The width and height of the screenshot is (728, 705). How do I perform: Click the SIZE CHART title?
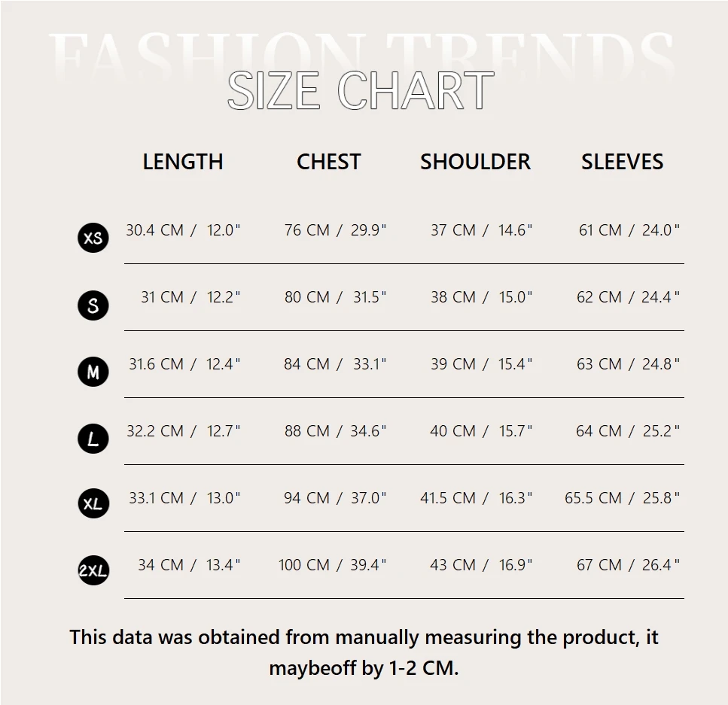(361, 91)
